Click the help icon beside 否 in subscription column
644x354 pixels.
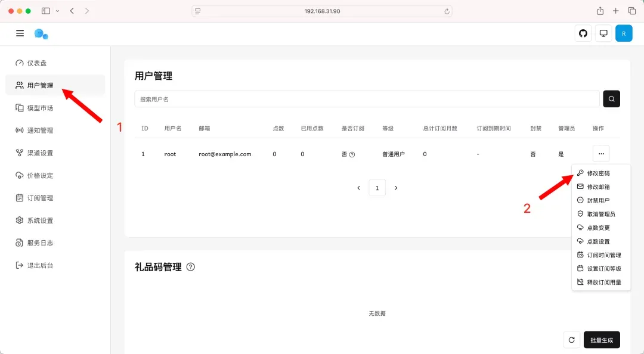pos(352,154)
